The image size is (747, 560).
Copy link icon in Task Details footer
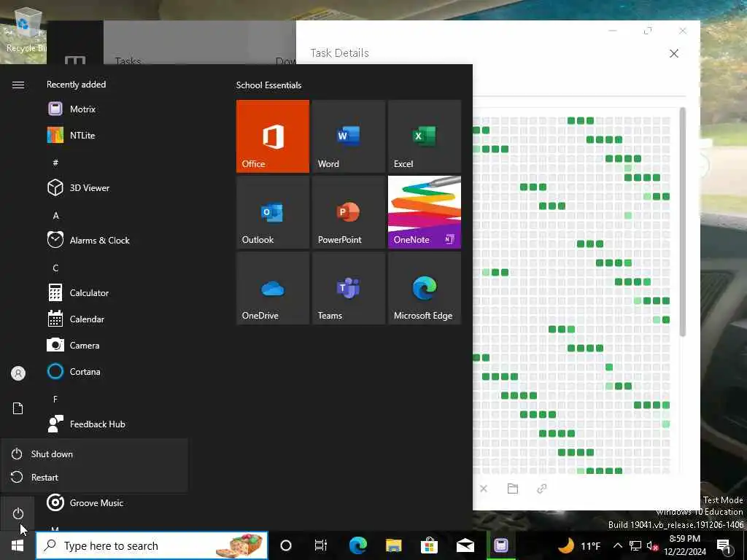542,489
